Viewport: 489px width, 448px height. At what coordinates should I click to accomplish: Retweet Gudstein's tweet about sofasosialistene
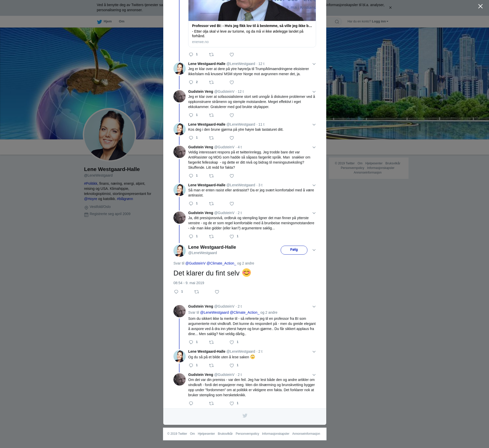[211, 115]
